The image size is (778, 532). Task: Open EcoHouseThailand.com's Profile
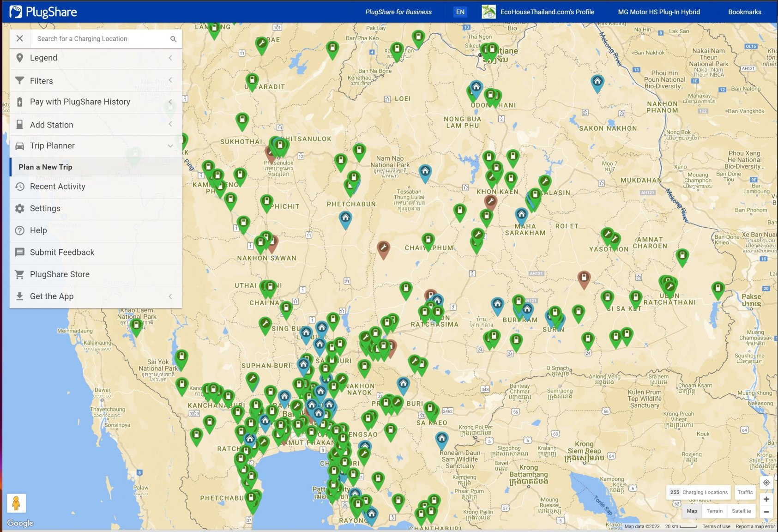547,12
